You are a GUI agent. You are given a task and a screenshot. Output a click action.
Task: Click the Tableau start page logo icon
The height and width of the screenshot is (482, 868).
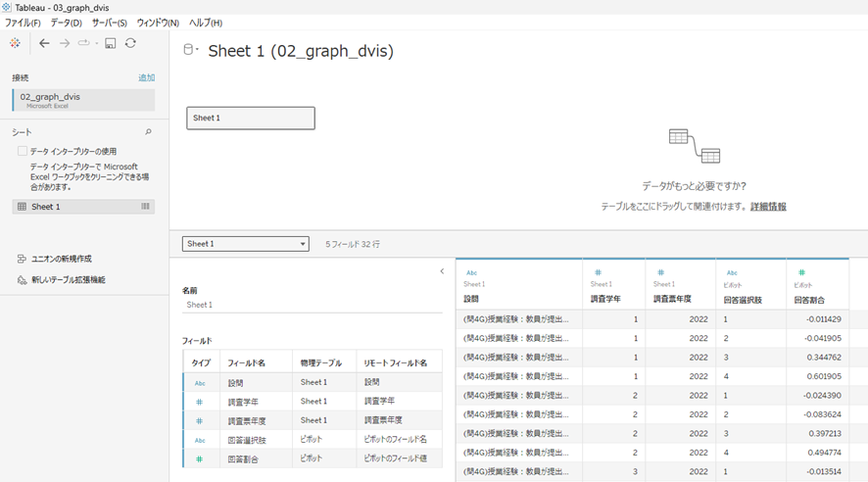15,43
